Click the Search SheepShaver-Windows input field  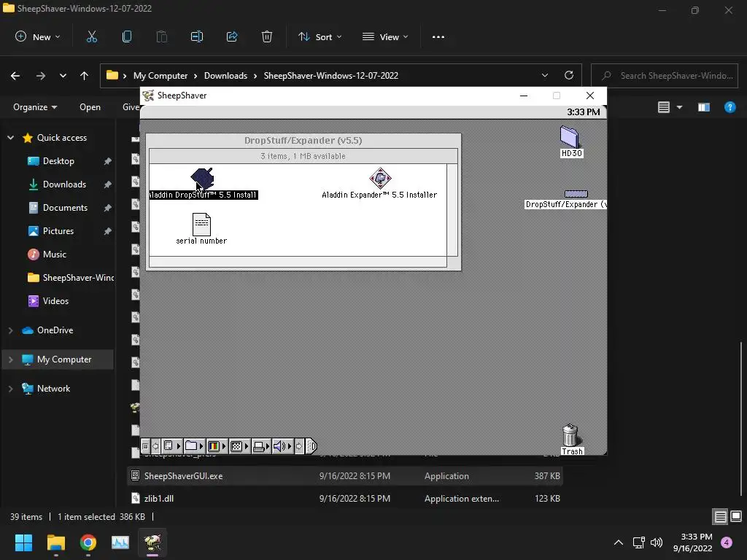pos(664,76)
